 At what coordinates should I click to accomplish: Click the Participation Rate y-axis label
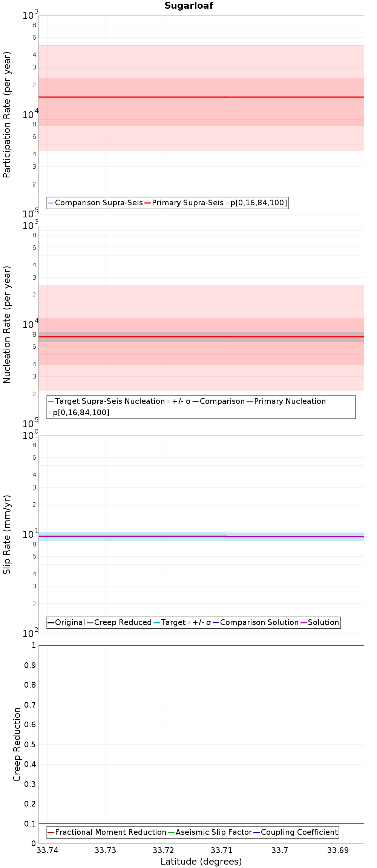coord(7,115)
